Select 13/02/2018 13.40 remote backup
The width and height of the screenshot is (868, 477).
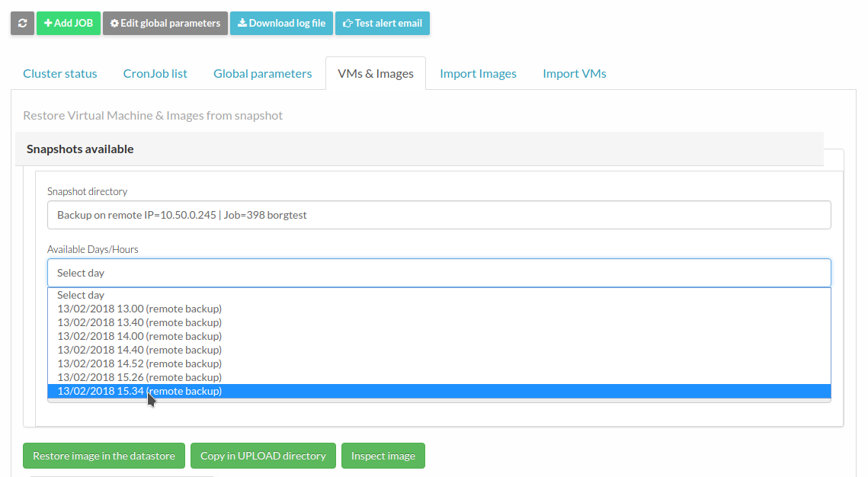(439, 322)
